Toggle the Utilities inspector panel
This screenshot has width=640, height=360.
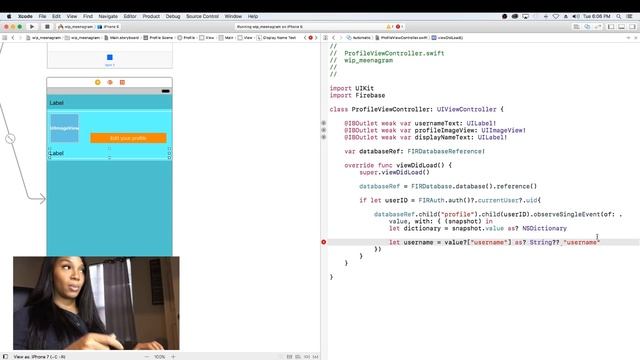[632, 27]
